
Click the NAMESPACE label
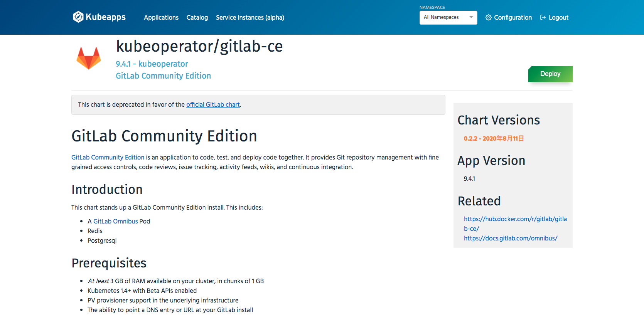(x=432, y=7)
